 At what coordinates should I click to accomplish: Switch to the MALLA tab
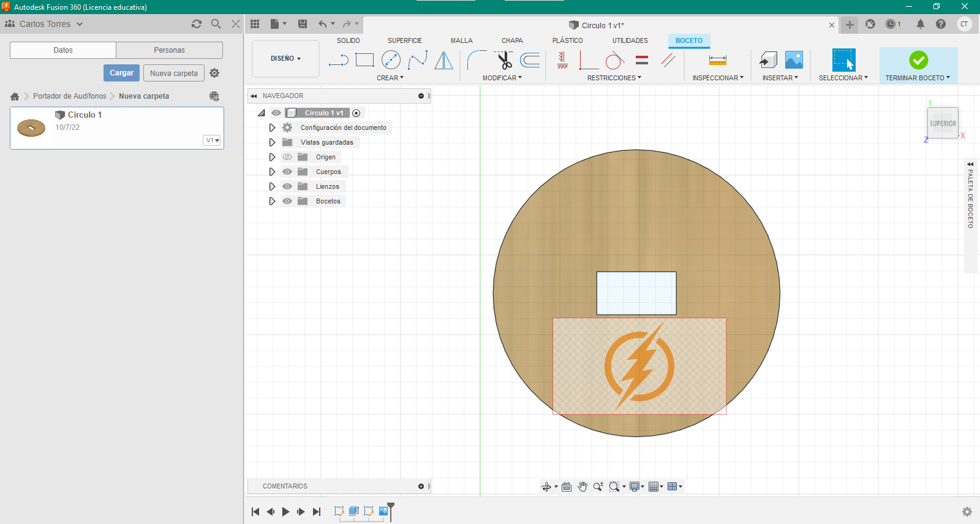[462, 40]
